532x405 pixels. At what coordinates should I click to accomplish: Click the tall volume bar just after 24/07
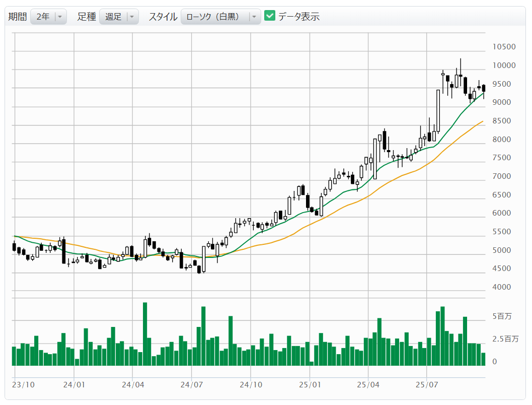[x=203, y=335]
